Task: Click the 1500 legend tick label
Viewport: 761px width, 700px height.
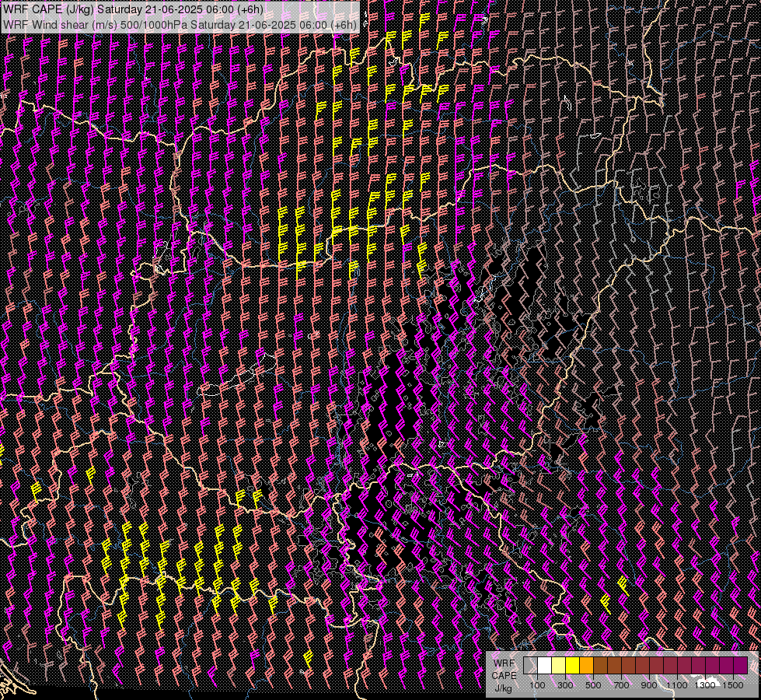Action: [x=733, y=685]
